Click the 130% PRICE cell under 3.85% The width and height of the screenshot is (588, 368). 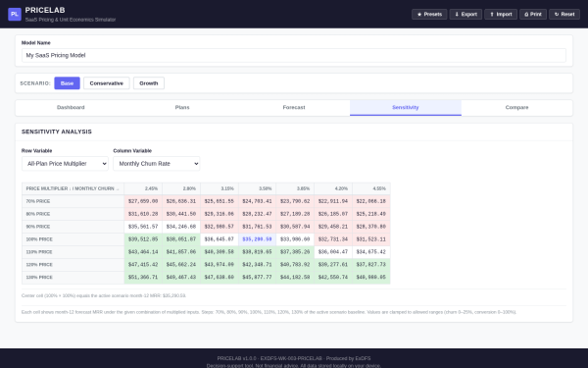click(x=295, y=278)
